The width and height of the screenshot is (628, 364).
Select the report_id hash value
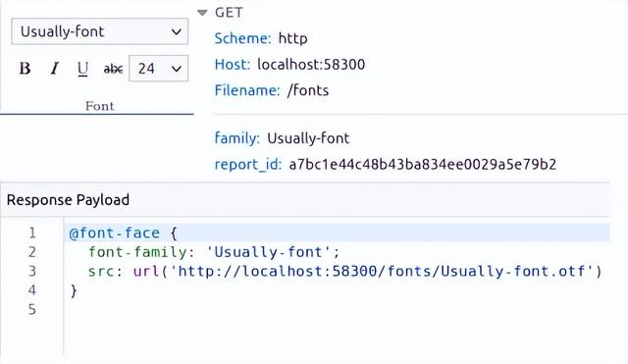(x=423, y=165)
